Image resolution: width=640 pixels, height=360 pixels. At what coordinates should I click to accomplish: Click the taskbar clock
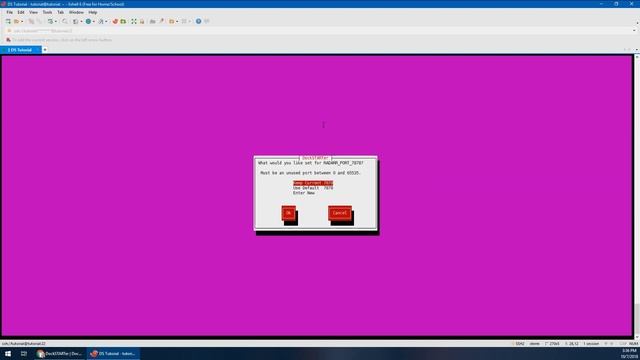coord(629,353)
